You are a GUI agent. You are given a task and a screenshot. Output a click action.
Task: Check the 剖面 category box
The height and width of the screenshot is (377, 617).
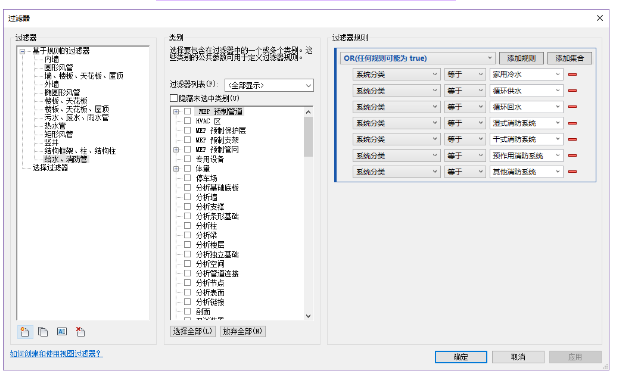point(188,311)
